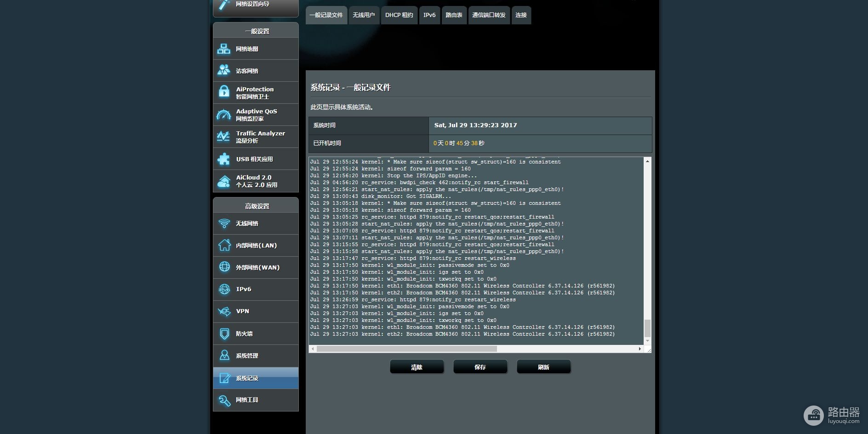Open the 通信端口转发 tab

pyautogui.click(x=489, y=15)
